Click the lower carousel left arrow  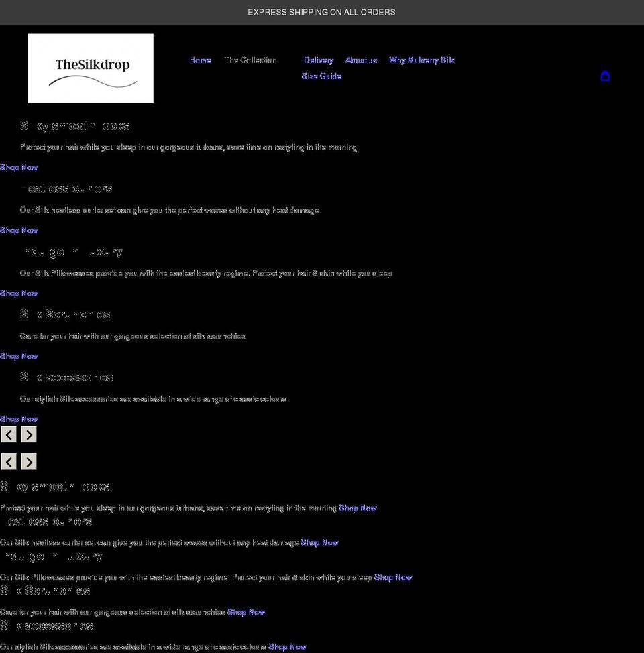click(9, 461)
